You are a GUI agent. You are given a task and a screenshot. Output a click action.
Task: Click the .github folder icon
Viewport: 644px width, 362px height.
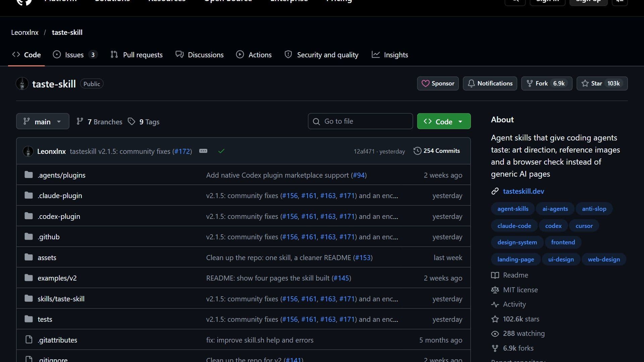(29, 237)
